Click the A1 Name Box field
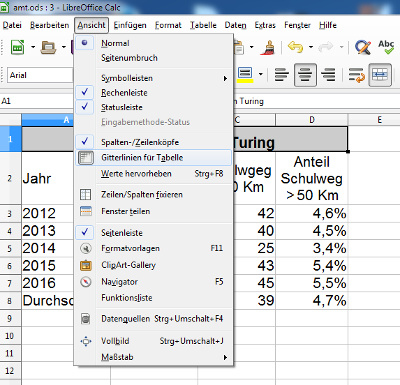This screenshot has height=385, width=400. pyautogui.click(x=37, y=101)
